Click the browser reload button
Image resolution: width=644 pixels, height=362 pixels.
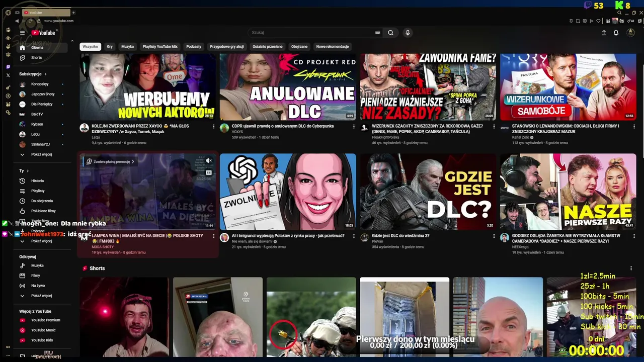point(31,21)
